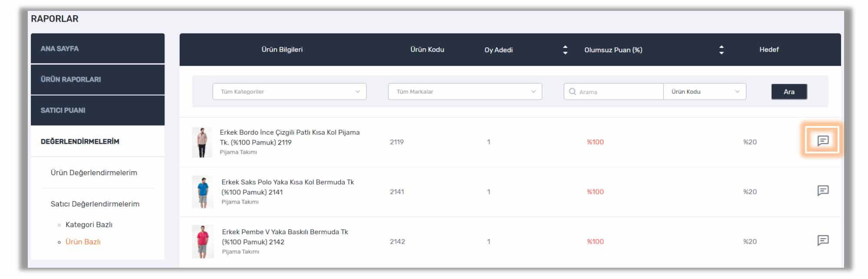Open comments for product 2119

(823, 140)
